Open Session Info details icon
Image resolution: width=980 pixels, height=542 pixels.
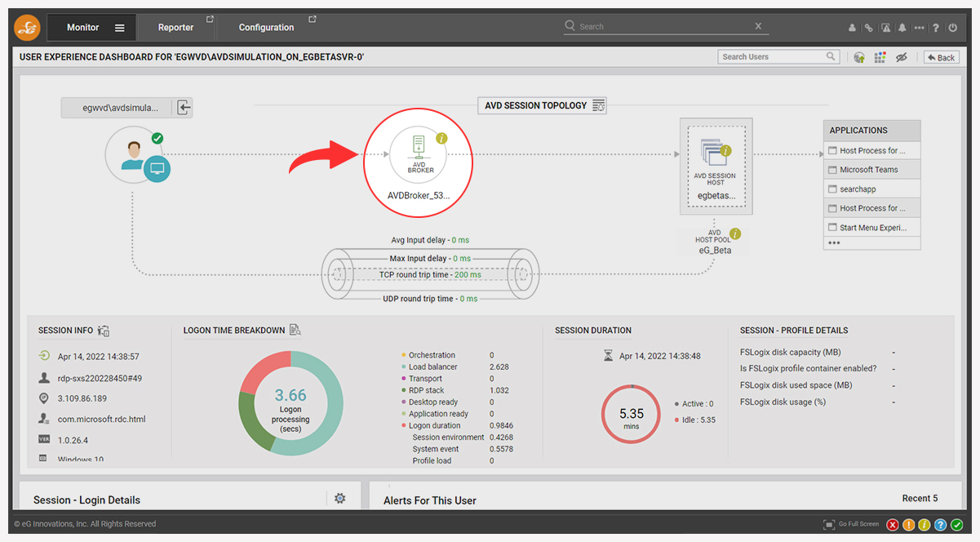104,331
